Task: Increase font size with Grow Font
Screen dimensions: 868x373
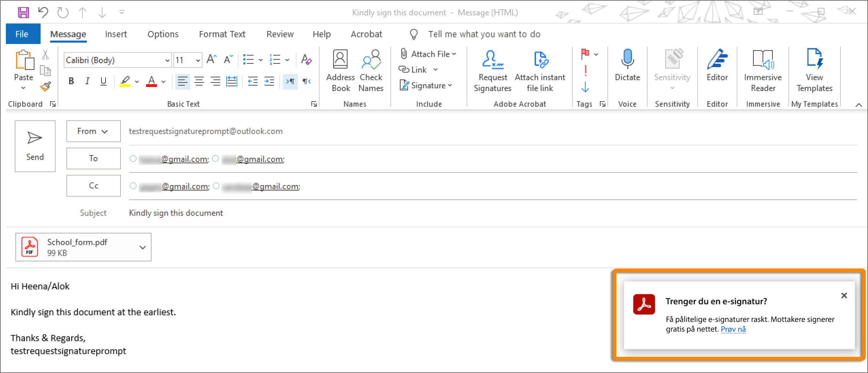Action: [x=212, y=59]
